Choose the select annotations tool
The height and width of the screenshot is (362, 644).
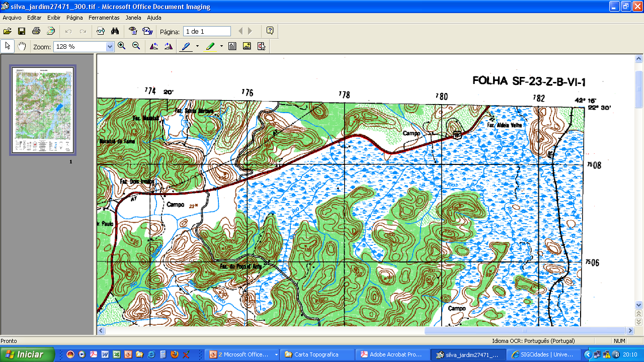point(261,46)
